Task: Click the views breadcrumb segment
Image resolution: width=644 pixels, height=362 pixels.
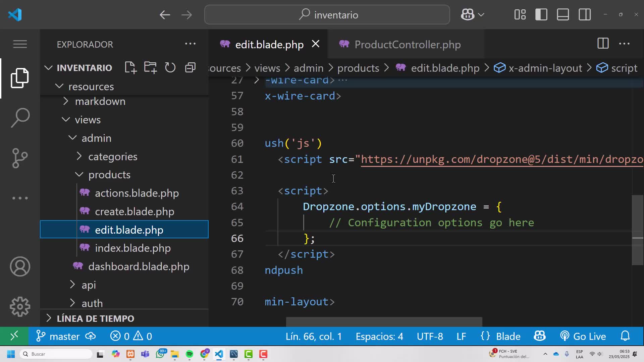Action: (x=267, y=68)
